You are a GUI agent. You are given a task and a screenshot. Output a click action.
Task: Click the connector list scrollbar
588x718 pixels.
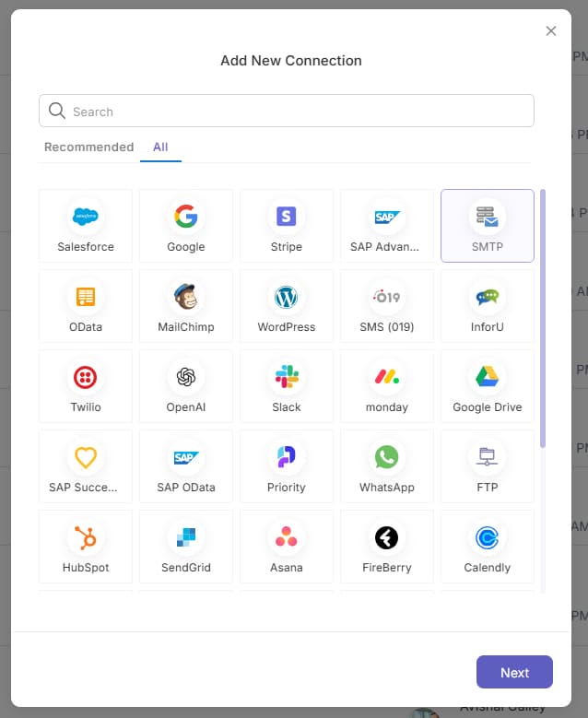[x=543, y=318]
